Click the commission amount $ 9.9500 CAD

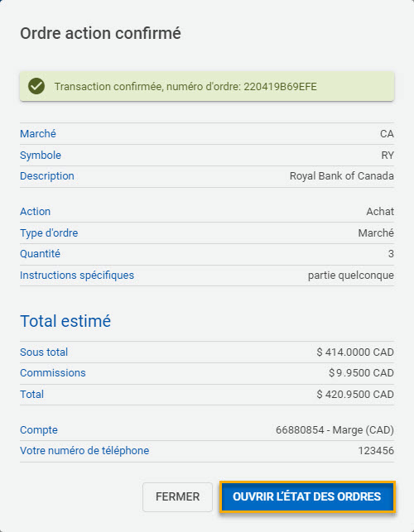[361, 372]
